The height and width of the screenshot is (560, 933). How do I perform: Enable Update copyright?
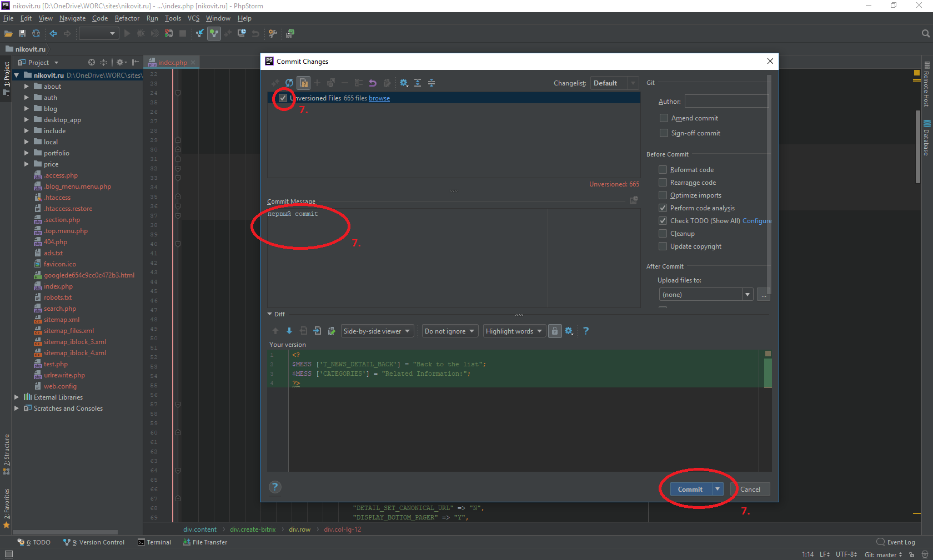pos(663,246)
